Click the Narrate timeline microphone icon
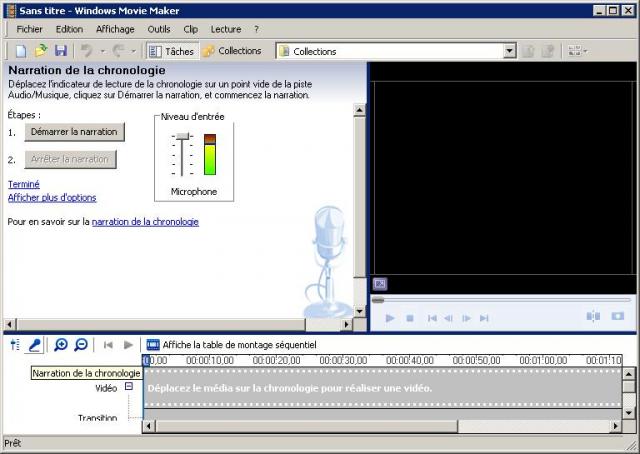Viewport: 640px width, 454px height. [34, 345]
